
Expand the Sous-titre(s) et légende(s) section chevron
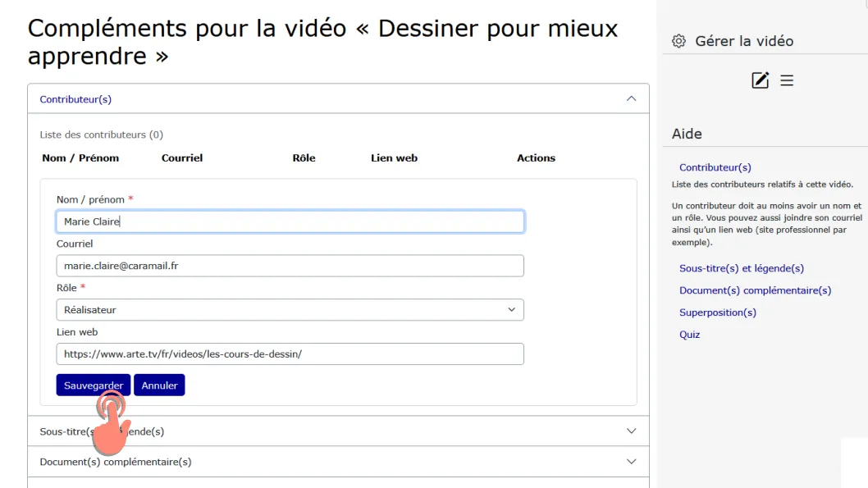[x=631, y=431]
